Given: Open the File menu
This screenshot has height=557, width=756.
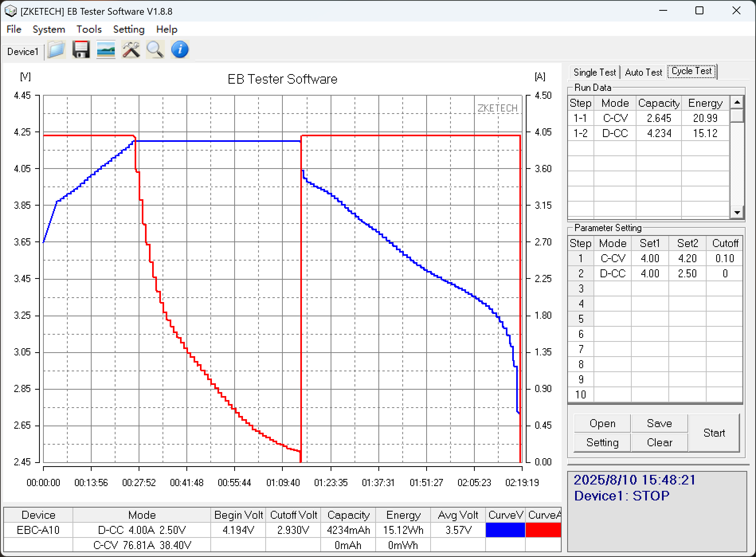Looking at the screenshot, I should 14,29.
